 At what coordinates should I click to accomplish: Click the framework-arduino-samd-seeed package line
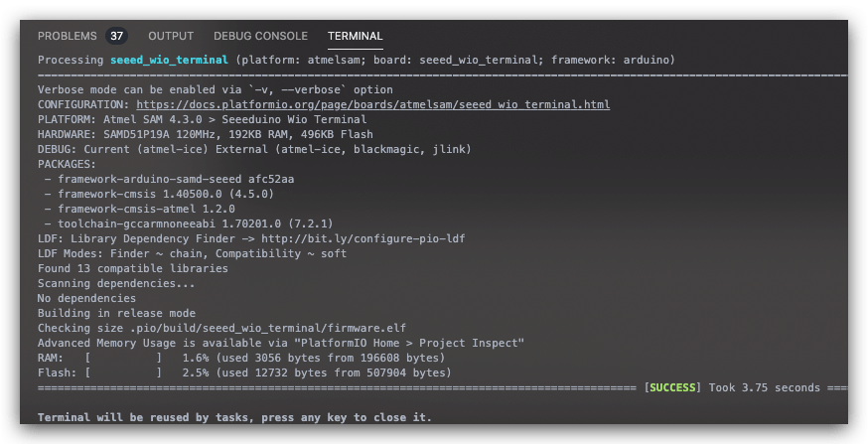(170, 179)
